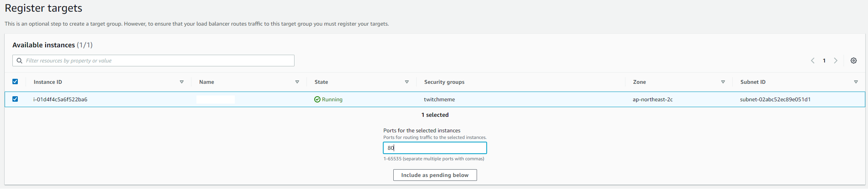This screenshot has width=868, height=189.
Task: Click the search magnifier icon
Action: (19, 61)
